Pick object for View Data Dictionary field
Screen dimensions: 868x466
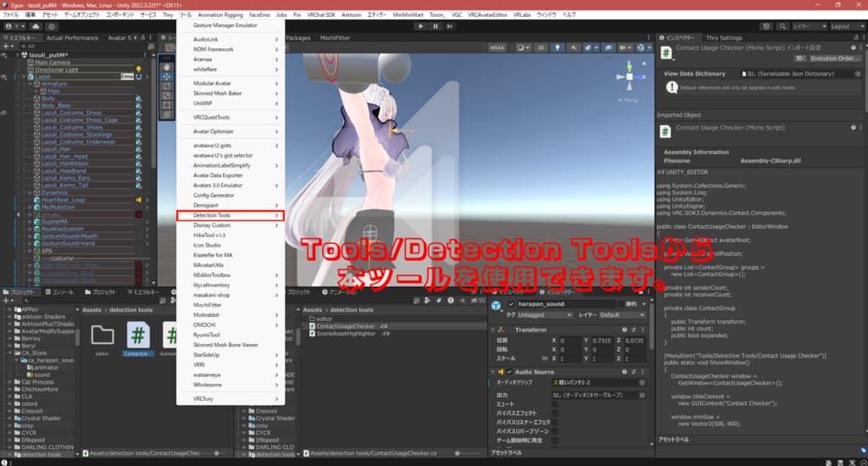click(x=858, y=74)
